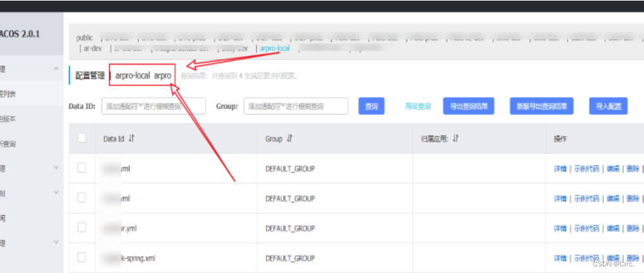Click 删除 for the er.yml row
The image size is (644, 273).
tap(633, 228)
